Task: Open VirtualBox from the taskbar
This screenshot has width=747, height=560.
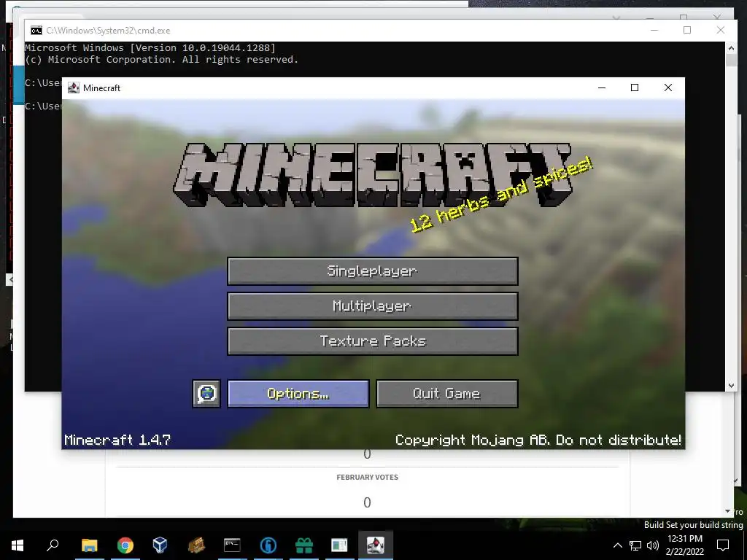Action: click(160, 545)
